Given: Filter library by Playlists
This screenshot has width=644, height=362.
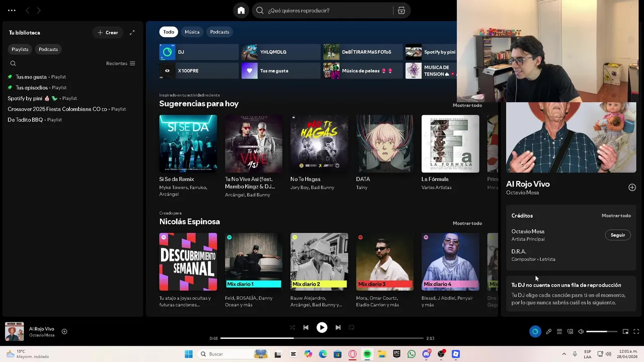Looking at the screenshot, I should click(x=20, y=49).
